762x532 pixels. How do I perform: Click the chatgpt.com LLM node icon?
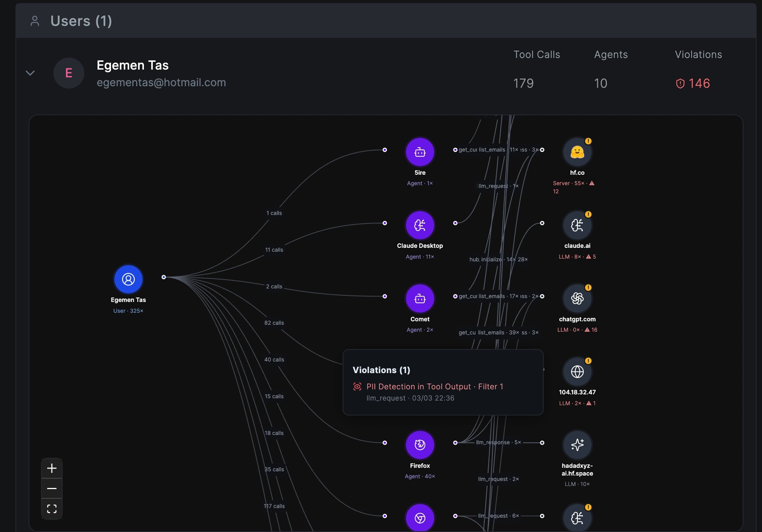577,298
